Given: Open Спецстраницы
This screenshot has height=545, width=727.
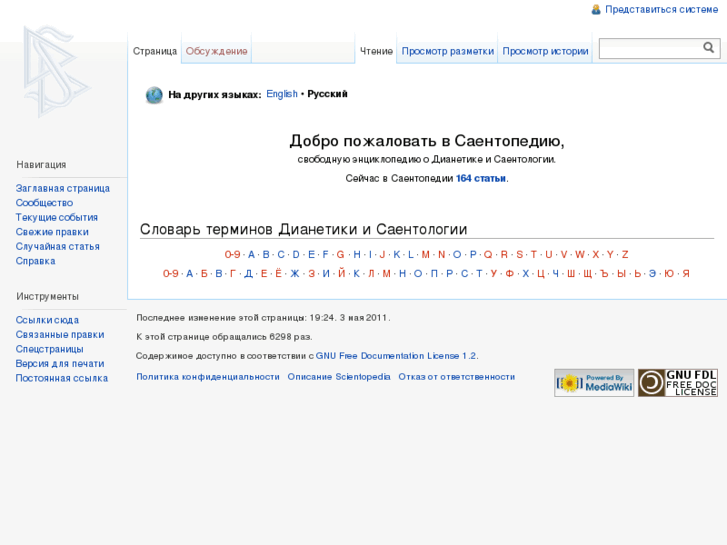Looking at the screenshot, I should click(x=49, y=349).
